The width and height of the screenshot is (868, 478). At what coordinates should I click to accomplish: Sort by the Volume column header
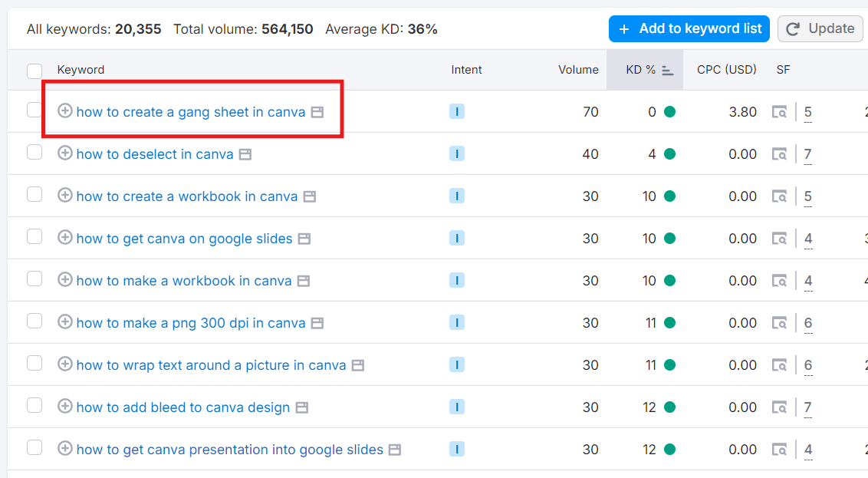(578, 70)
